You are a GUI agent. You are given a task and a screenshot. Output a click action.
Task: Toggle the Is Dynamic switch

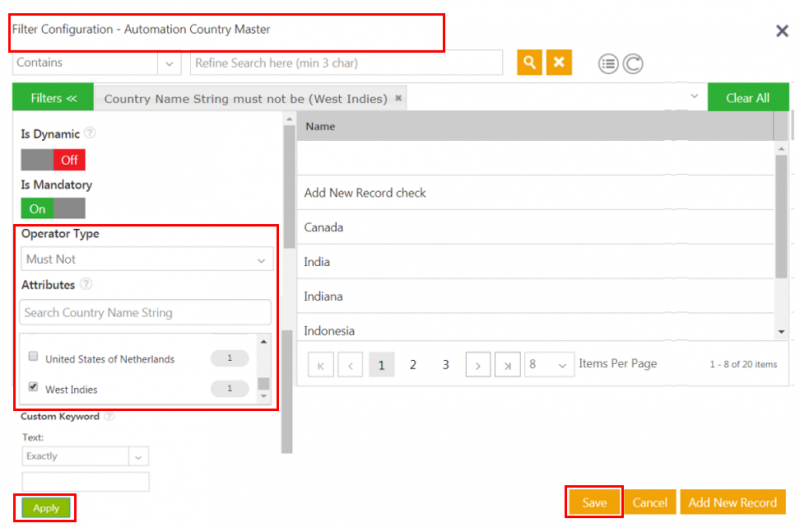53,159
